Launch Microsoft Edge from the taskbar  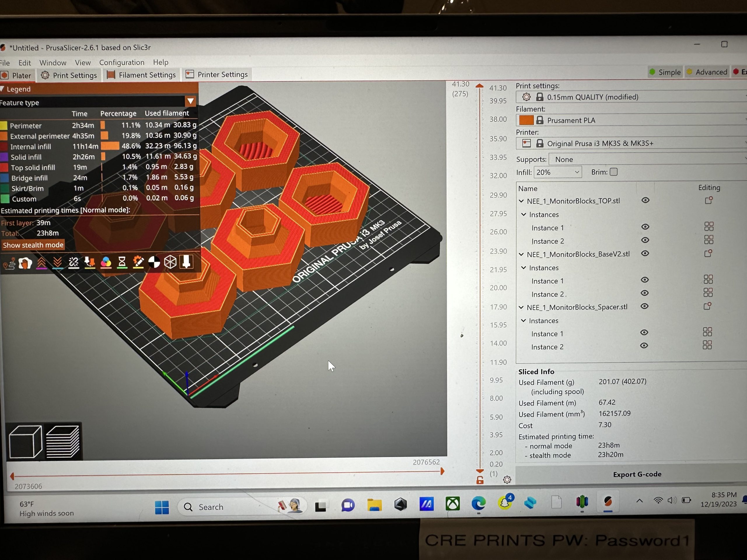[479, 503]
